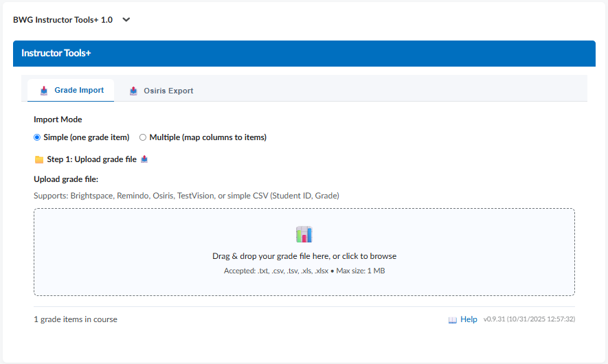This screenshot has height=364, width=608.
Task: Click the bar chart icon in drop zone
Action: [304, 234]
